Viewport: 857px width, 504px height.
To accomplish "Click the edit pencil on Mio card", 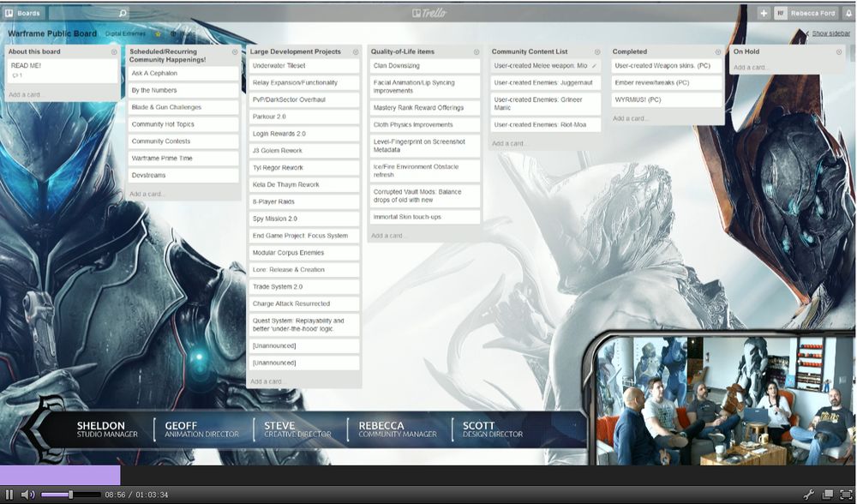I will coord(594,66).
